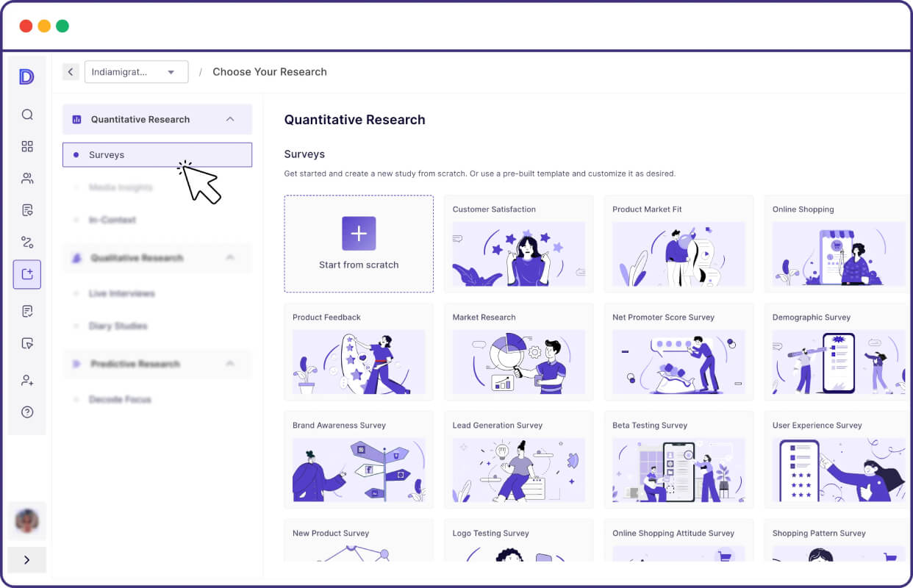Open the Online Shopping template
The width and height of the screenshot is (913, 588).
837,244
